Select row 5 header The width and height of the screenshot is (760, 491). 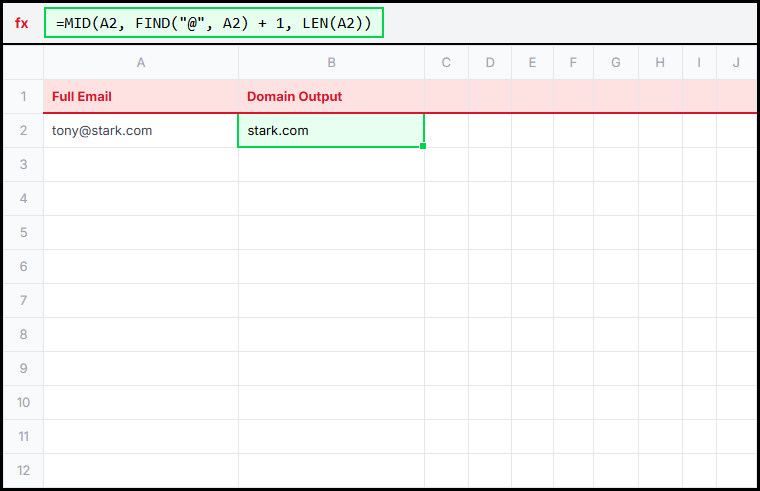coord(23,232)
